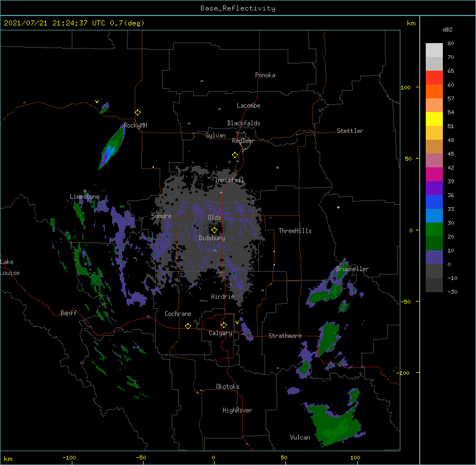This screenshot has height=465, width=476.
Task: Select the 10 dBZ slate blue swatch
Action: click(434, 257)
